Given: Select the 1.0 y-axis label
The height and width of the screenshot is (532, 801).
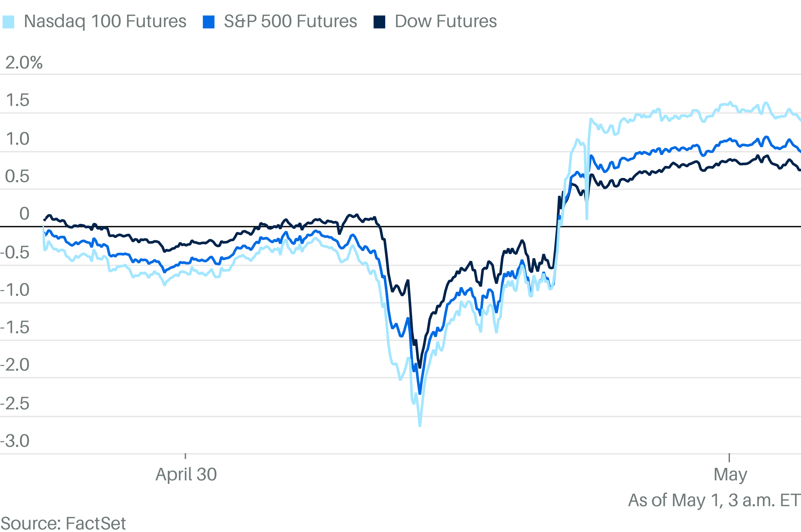Looking at the screenshot, I should [18, 139].
